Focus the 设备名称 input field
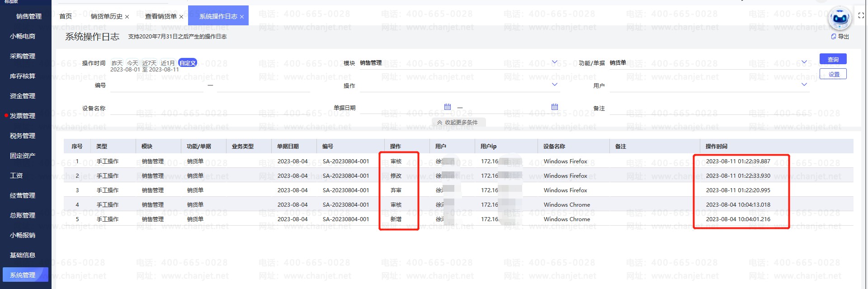Screen dimensions: 868x289 click(x=210, y=108)
